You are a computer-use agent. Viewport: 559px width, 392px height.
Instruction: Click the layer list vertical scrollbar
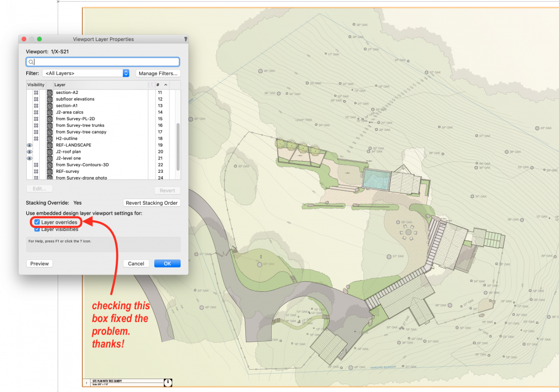coord(178,145)
